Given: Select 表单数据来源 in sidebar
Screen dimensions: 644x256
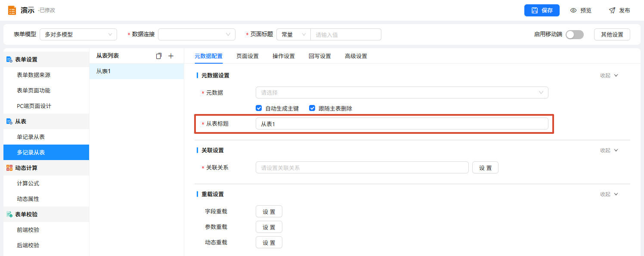Looking at the screenshot, I should (46, 75).
